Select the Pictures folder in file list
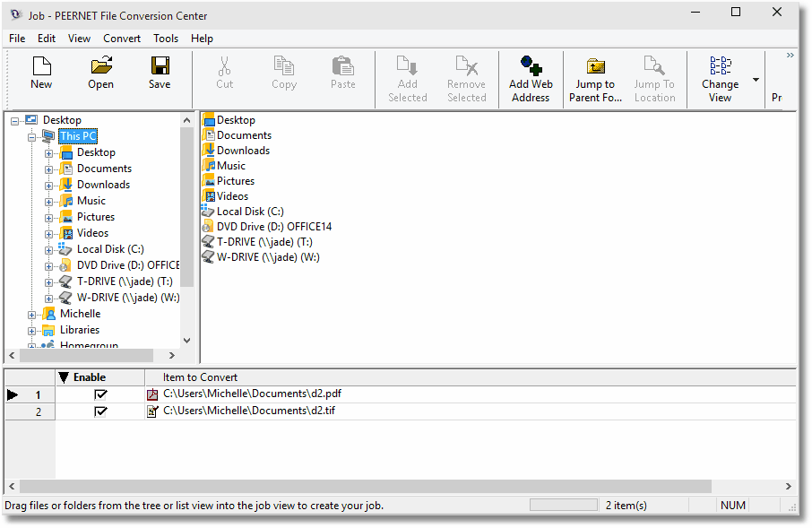The image size is (812, 528). click(x=229, y=181)
